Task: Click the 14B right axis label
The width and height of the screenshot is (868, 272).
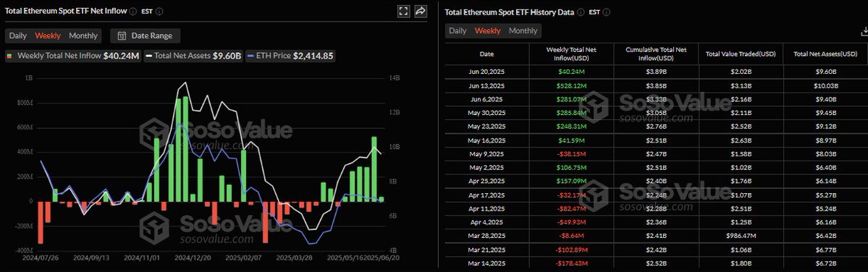Action: [x=394, y=79]
